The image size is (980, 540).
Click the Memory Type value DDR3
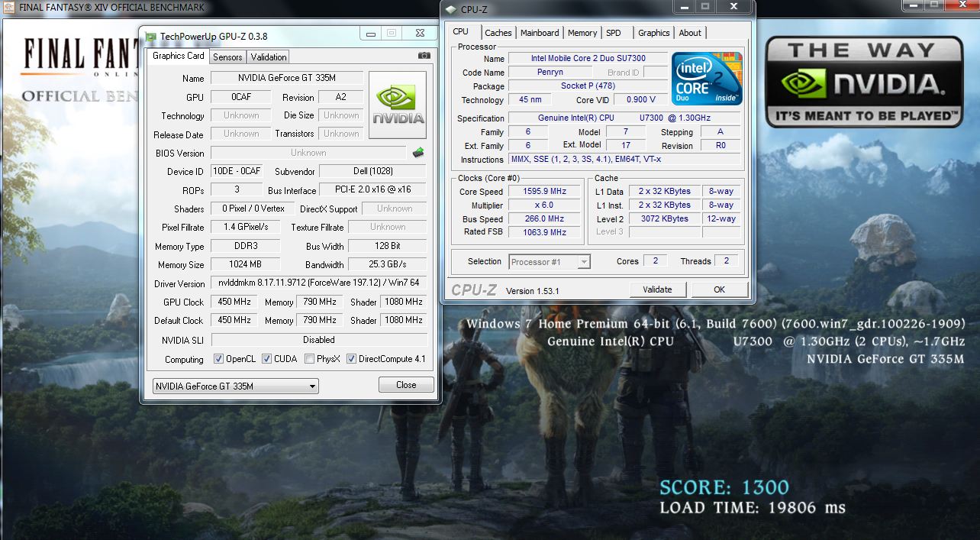point(245,246)
